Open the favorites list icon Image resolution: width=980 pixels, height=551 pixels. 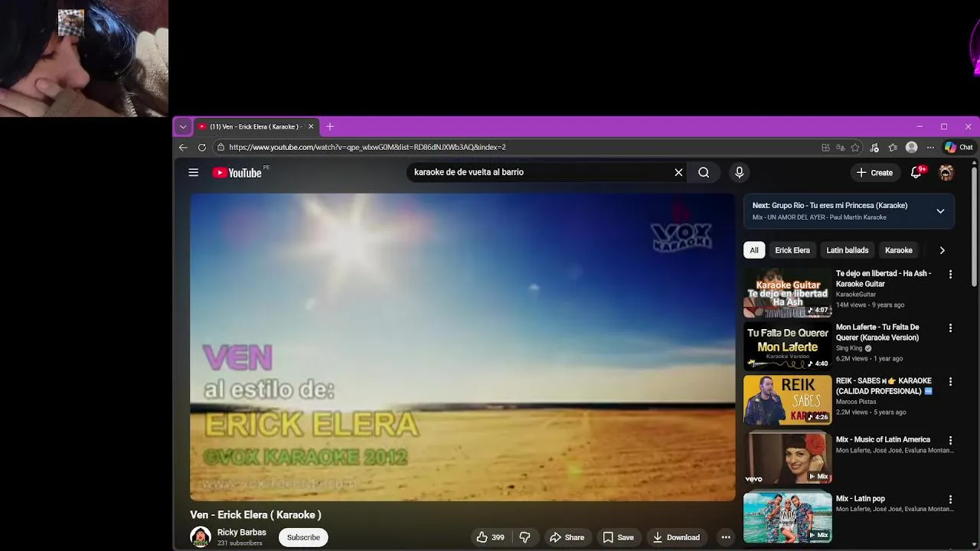[x=893, y=147]
